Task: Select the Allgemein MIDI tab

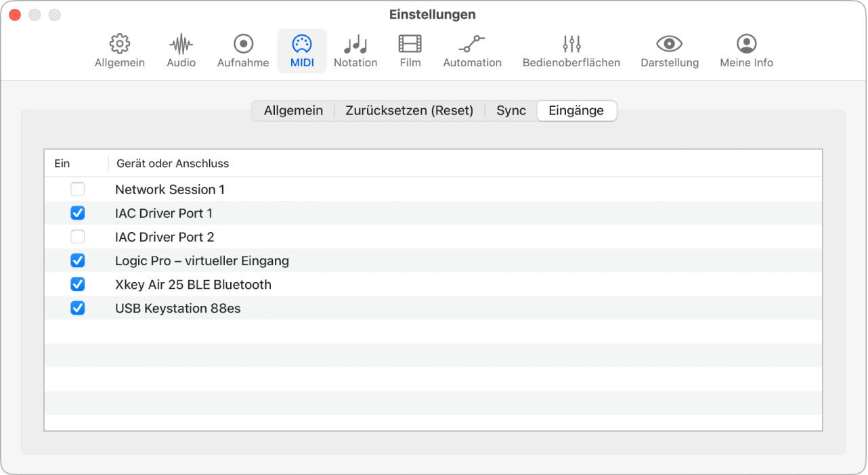Action: pos(293,110)
